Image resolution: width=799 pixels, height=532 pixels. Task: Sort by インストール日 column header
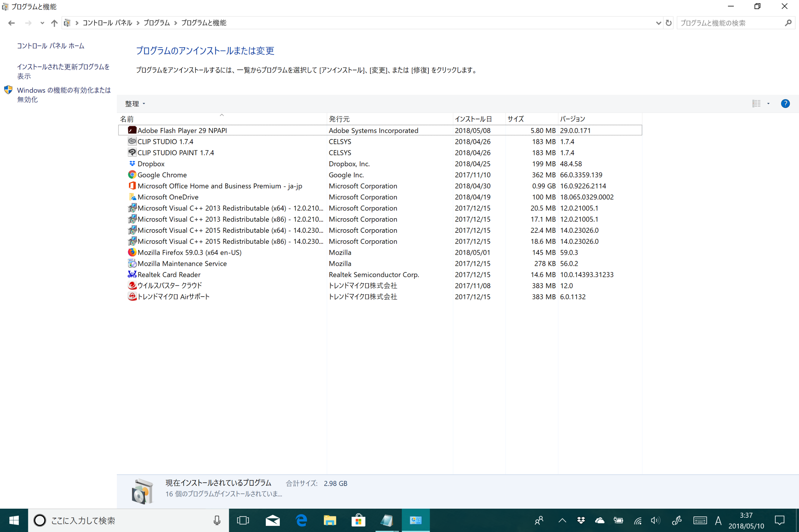coord(473,119)
